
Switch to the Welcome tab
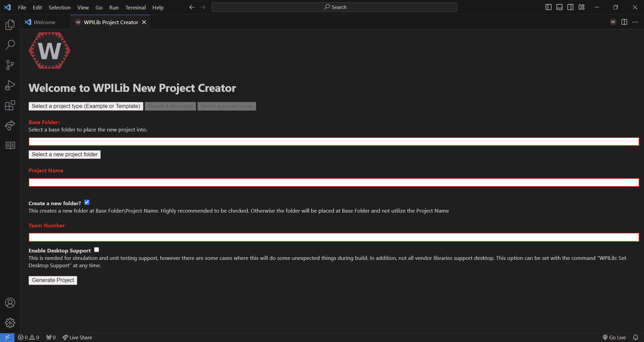(x=45, y=22)
